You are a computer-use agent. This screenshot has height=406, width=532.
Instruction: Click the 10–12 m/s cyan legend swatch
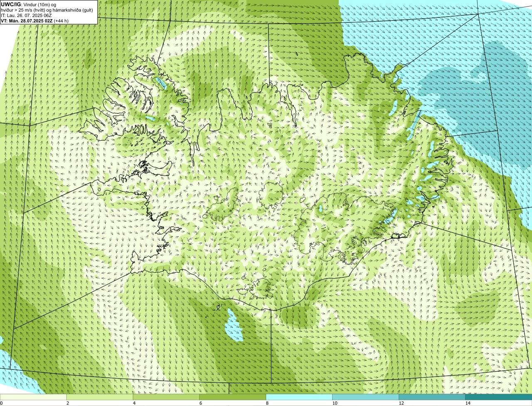[366, 397]
